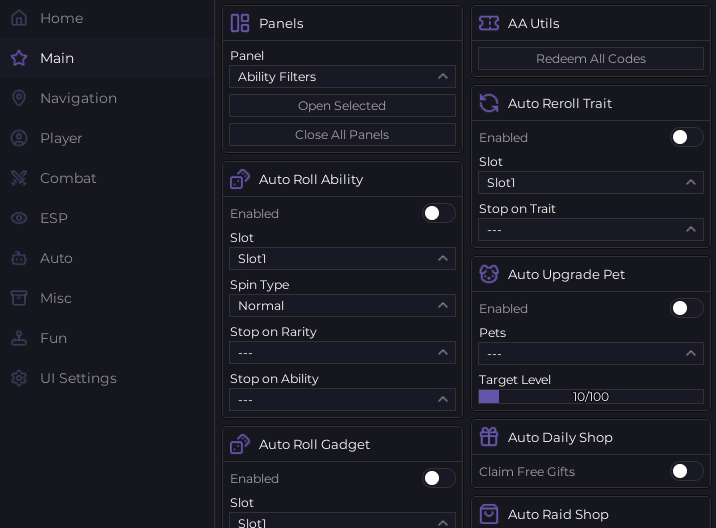Click the Auto Roll Gadget section title

(x=314, y=444)
